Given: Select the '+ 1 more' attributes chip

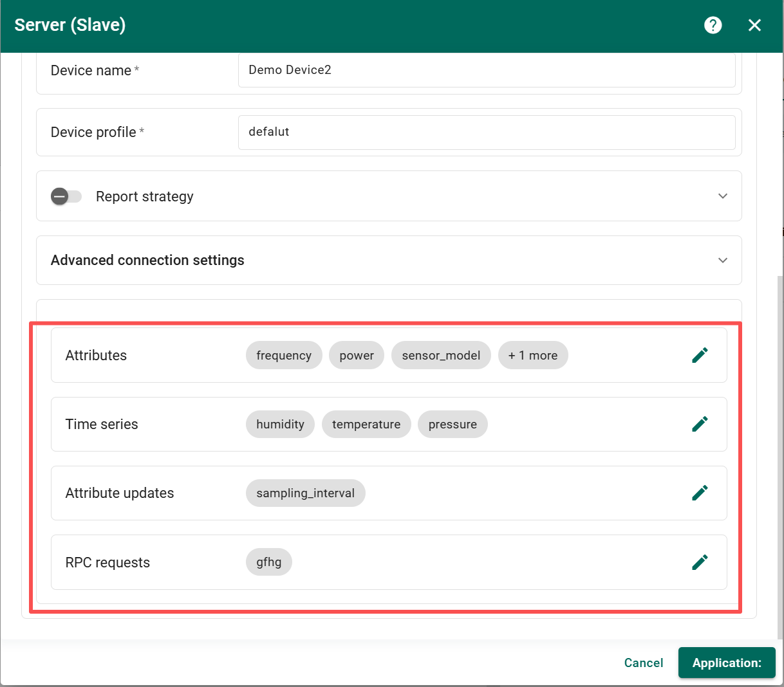Looking at the screenshot, I should pos(532,356).
